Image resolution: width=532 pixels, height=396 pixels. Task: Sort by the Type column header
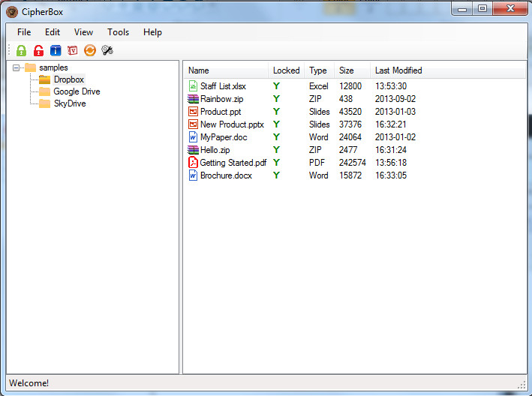click(320, 70)
